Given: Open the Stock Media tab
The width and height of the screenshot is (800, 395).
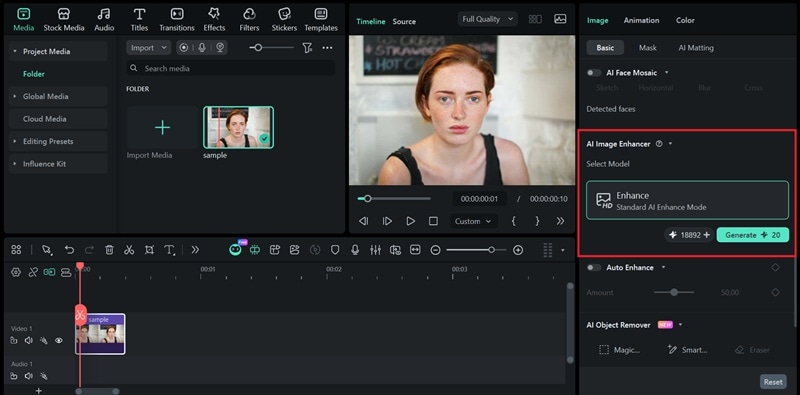Looking at the screenshot, I should (x=64, y=20).
